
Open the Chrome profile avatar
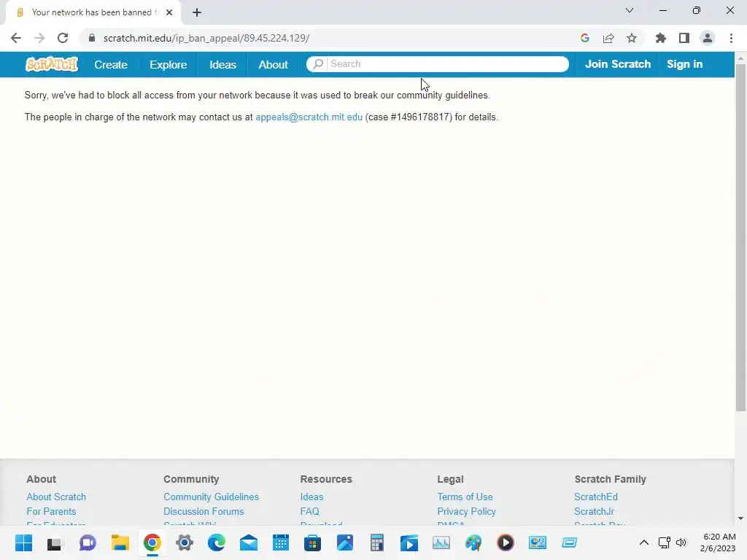[x=708, y=38]
